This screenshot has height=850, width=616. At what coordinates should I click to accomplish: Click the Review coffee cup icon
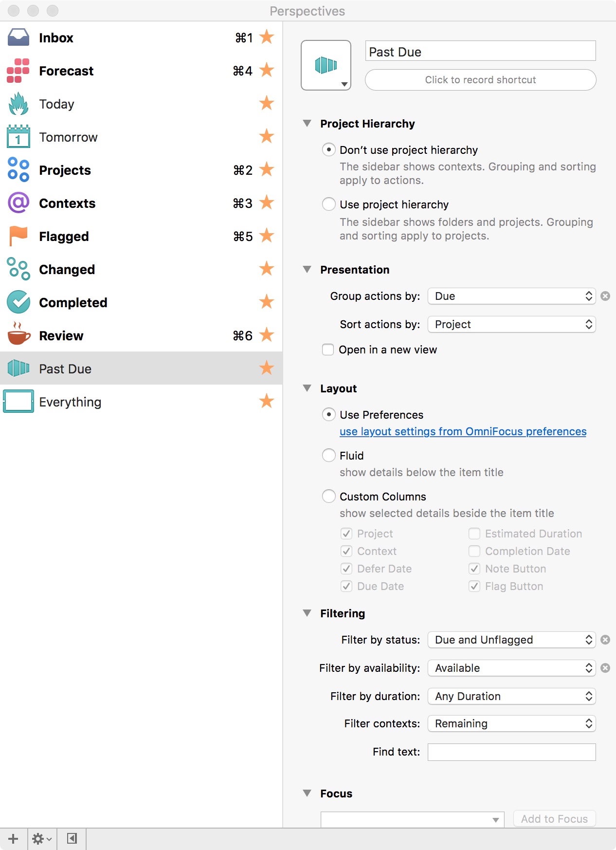18,335
